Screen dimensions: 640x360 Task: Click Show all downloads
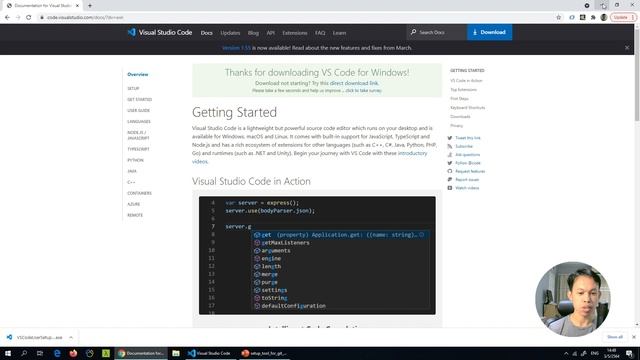615,337
